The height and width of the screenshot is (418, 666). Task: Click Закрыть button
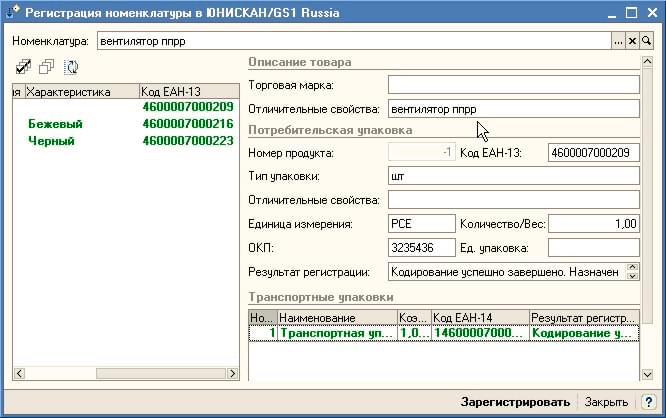[x=606, y=402]
